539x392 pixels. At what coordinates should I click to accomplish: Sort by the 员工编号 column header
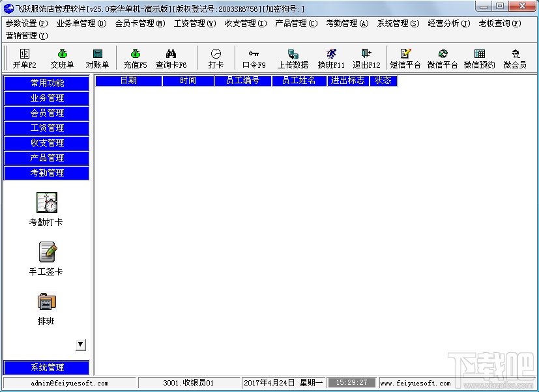243,81
